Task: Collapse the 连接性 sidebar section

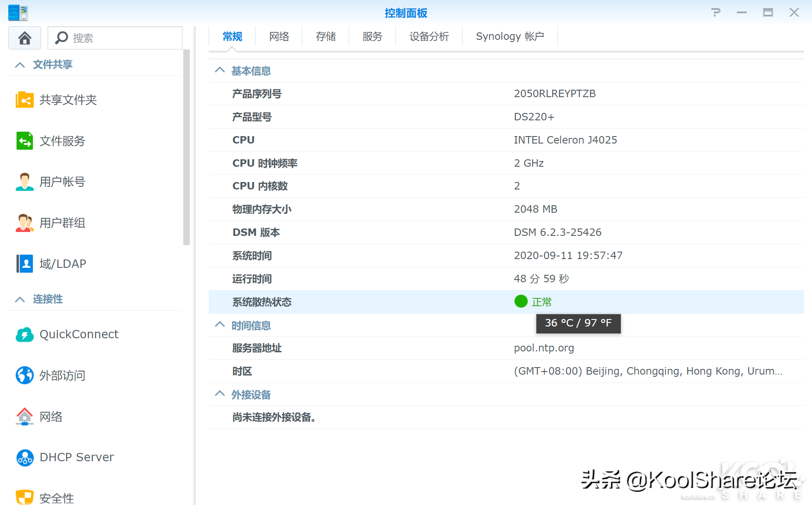Action: (20, 300)
